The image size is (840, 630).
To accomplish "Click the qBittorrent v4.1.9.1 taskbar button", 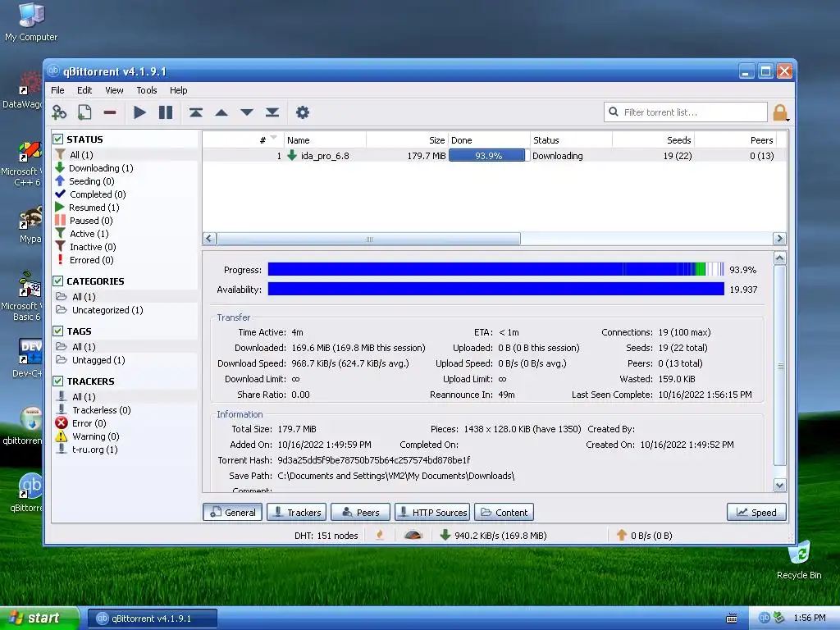I will (x=152, y=619).
